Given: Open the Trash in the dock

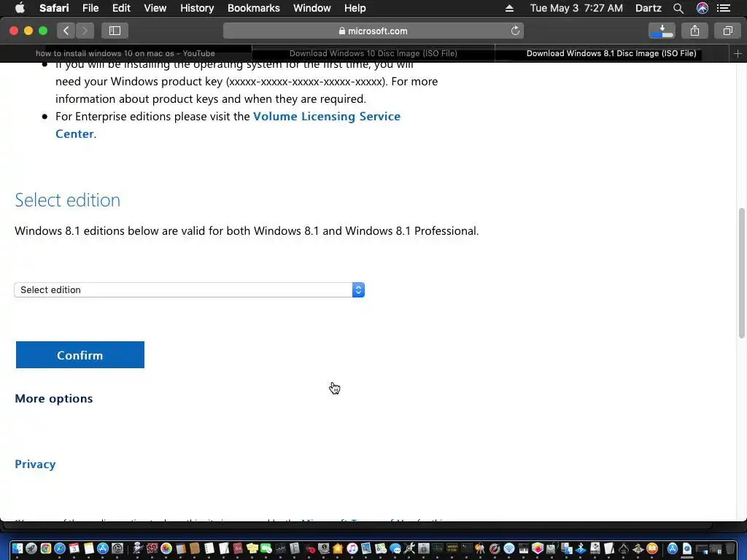Looking at the screenshot, I should tap(729, 548).
